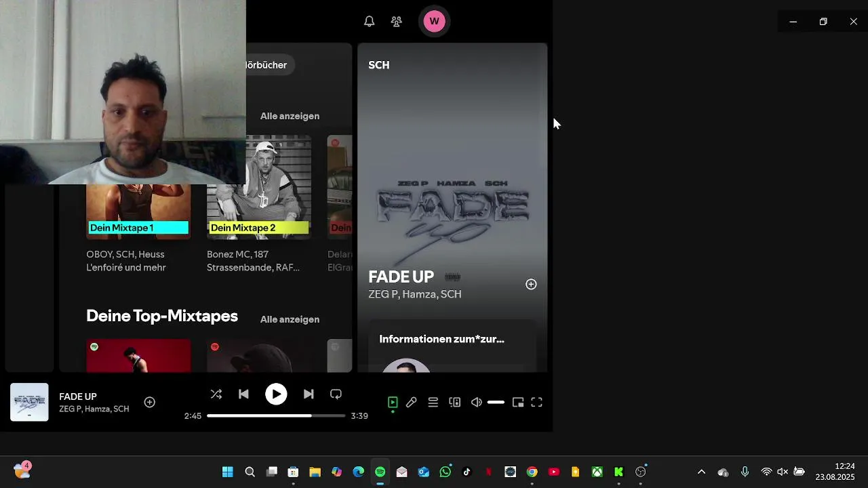Select the Hörbücher filter chip
868x488 pixels.
(270, 65)
